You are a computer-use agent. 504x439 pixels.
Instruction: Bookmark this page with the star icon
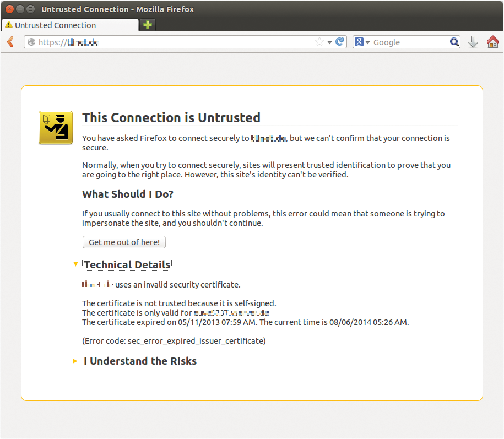[319, 42]
